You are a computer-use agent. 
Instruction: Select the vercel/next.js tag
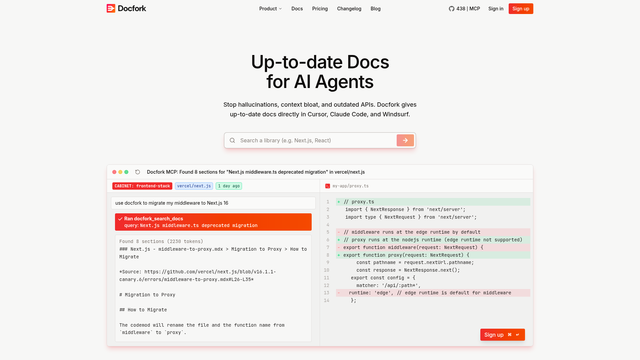[194, 186]
